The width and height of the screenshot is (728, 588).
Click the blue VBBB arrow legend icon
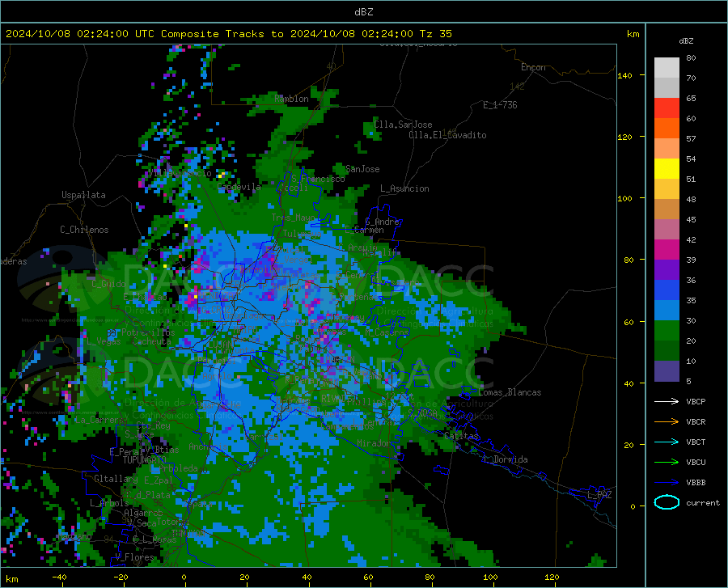pyautogui.click(x=667, y=482)
